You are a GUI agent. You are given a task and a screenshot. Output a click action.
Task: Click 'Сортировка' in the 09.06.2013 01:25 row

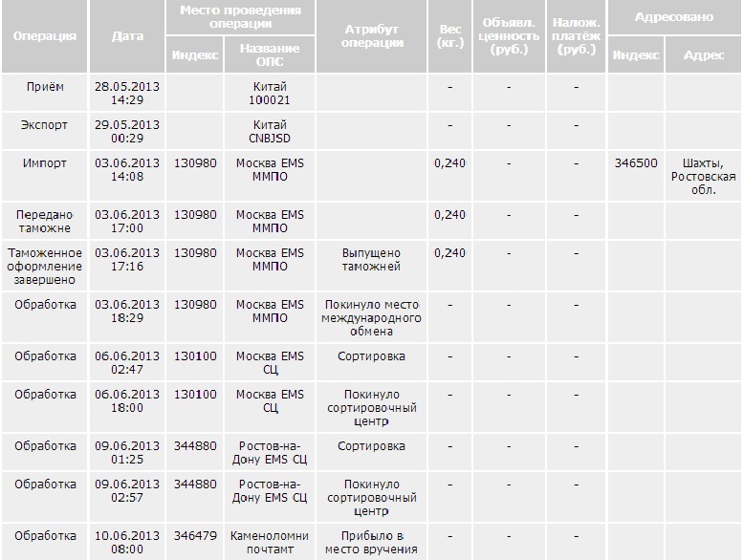372,446
